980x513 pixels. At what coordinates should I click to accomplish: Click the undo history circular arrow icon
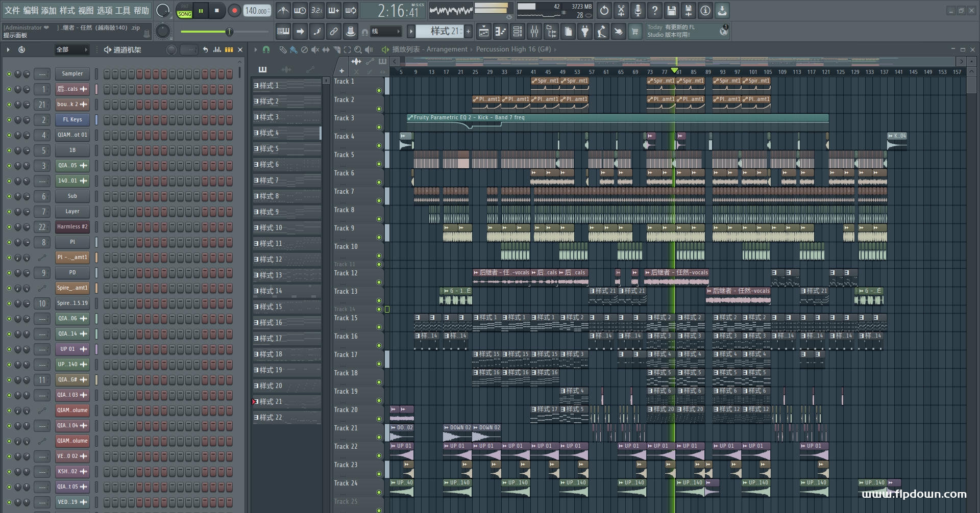pyautogui.click(x=604, y=10)
